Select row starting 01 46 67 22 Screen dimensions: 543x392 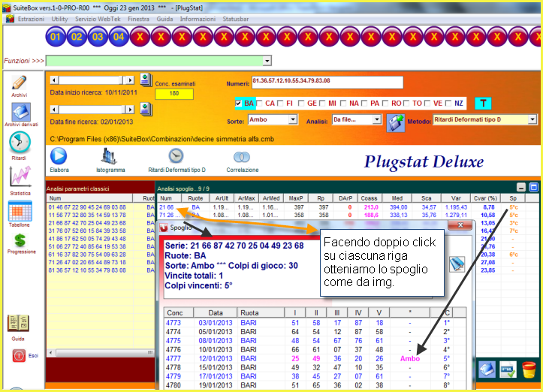tap(101, 207)
